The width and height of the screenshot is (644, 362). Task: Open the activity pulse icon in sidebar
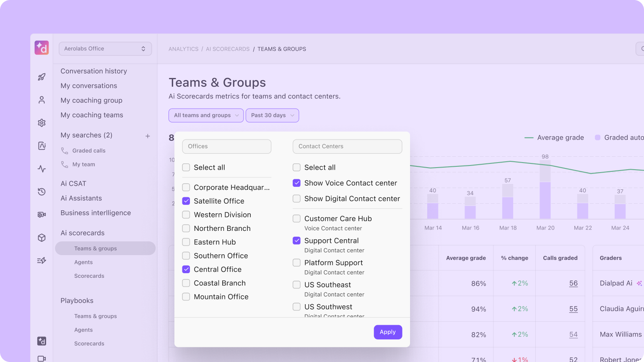[x=41, y=168]
